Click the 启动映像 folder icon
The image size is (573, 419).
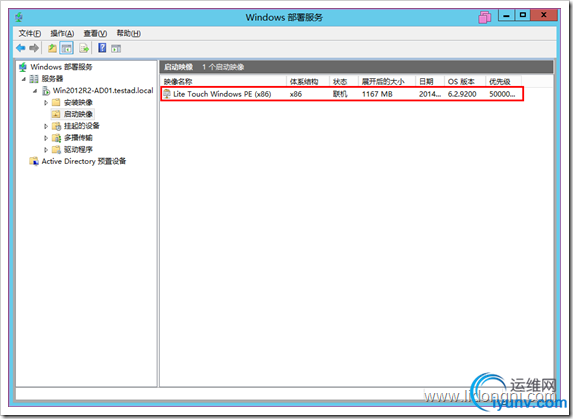[x=56, y=114]
